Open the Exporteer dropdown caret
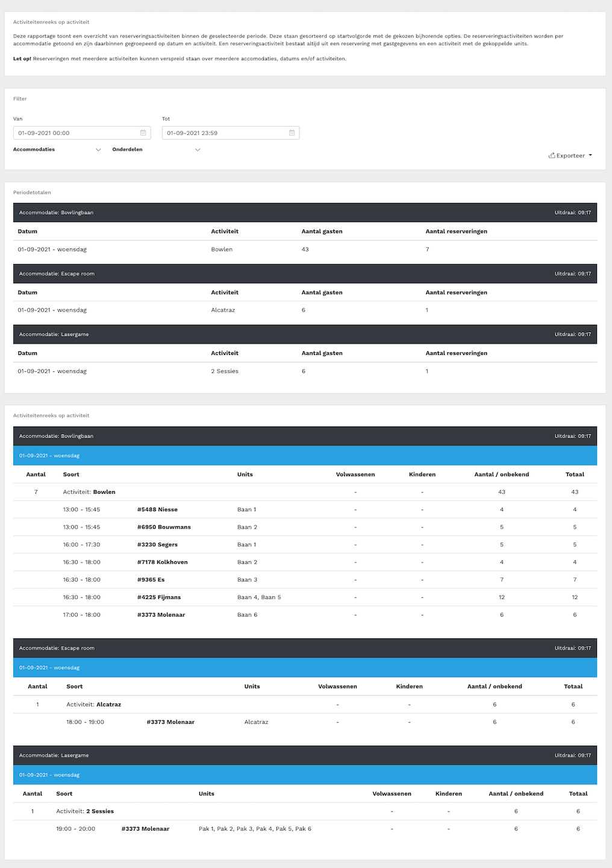 click(590, 156)
